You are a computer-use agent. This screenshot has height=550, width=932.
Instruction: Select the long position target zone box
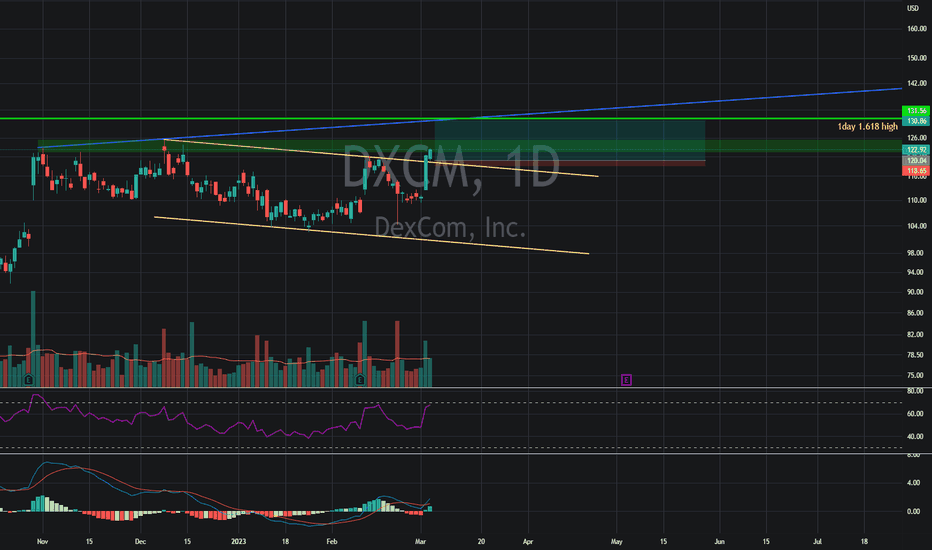point(570,140)
